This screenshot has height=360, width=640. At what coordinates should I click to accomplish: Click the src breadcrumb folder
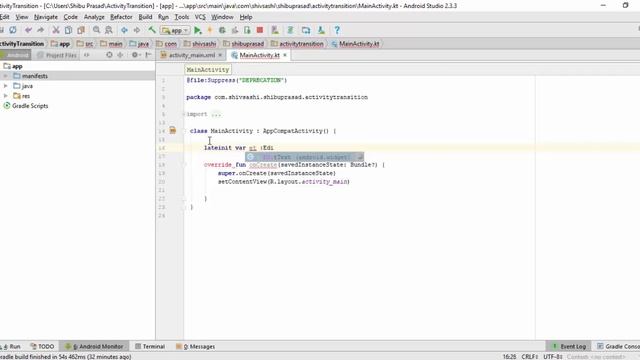[85, 44]
